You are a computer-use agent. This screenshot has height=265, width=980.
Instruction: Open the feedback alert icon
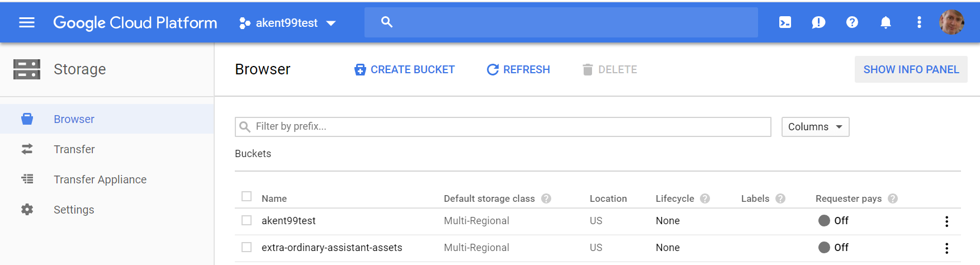pos(818,22)
